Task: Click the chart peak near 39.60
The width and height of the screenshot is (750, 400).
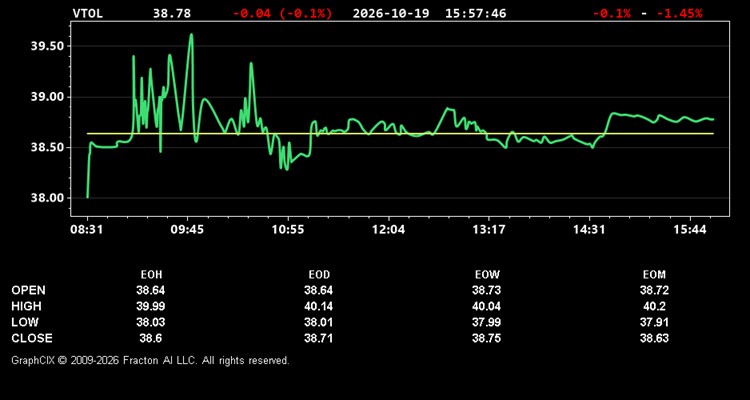Action: point(191,34)
